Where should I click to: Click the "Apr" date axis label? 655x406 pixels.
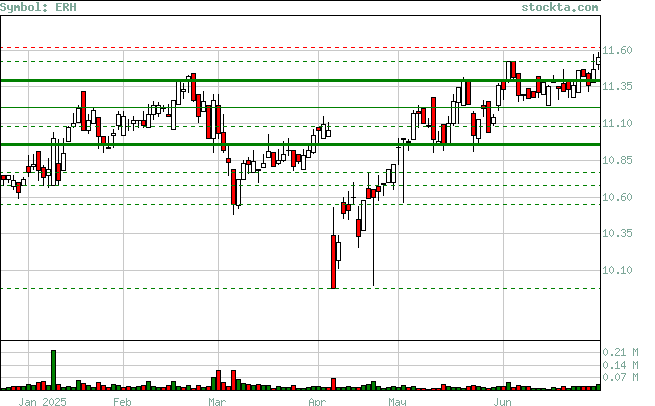pos(317,401)
